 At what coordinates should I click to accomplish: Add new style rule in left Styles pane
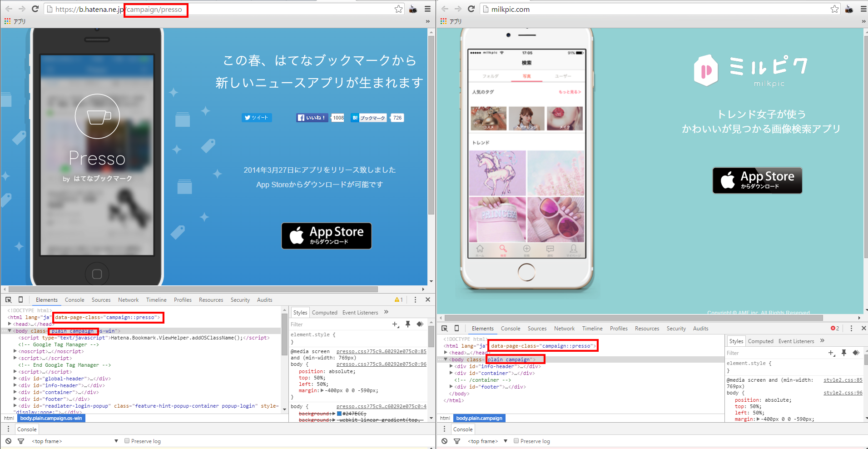396,324
